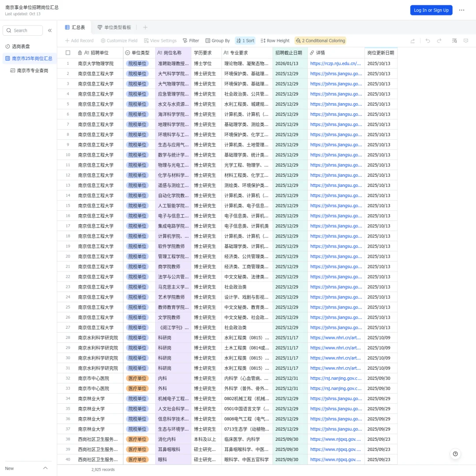Open the 1 Sort setting
The width and height of the screenshot is (476, 476).
(x=245, y=41)
